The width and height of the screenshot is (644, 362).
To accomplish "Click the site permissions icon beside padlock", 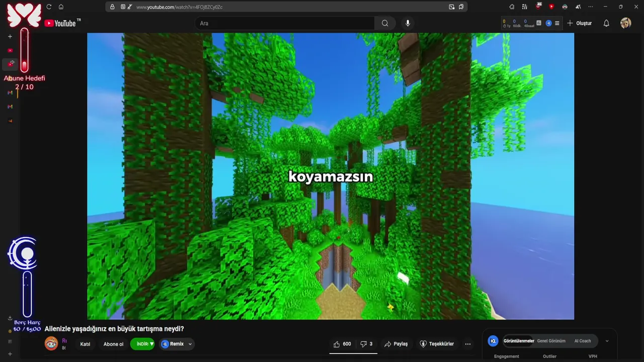I will 123,7.
